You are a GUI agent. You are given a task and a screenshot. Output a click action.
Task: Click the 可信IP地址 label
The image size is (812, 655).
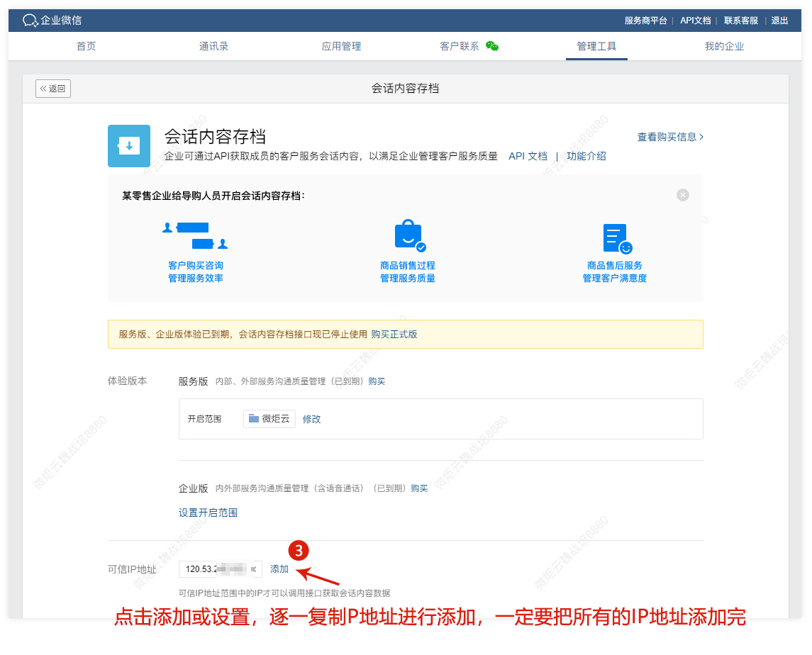click(x=132, y=569)
